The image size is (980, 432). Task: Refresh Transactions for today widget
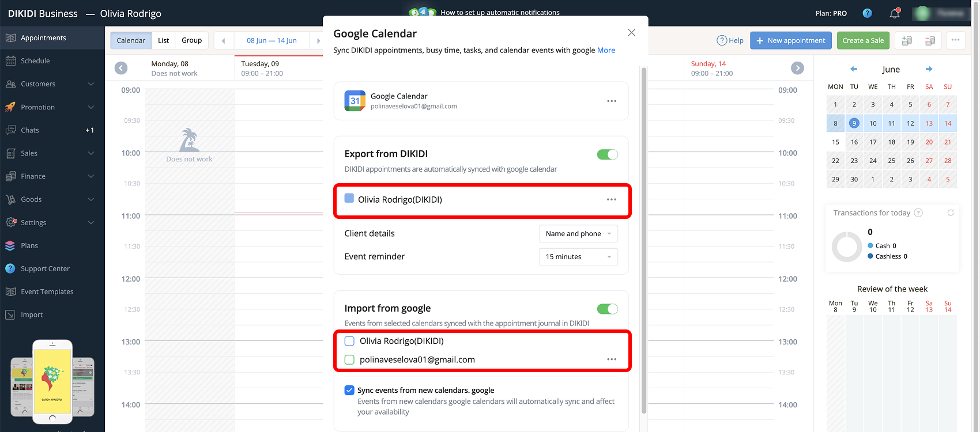coord(951,213)
